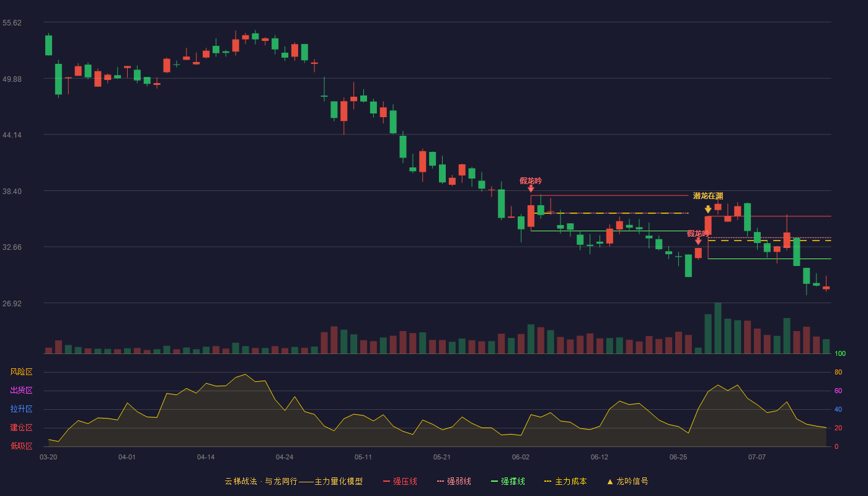Click the 出货区 zone label
The height and width of the screenshot is (496, 868).
(22, 391)
